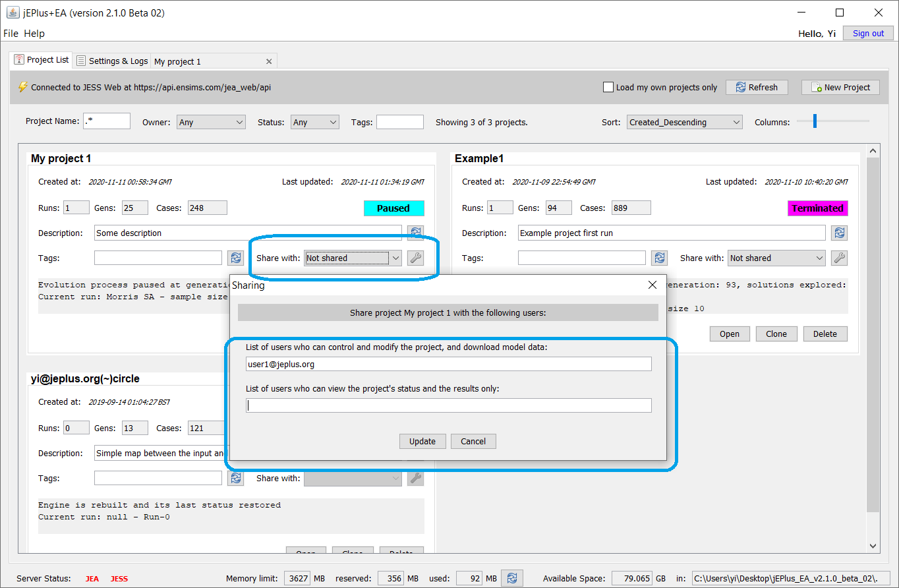899x588 pixels.
Task: Click the yi@jeplus.org(~)circle project title
Action: [x=85, y=379]
